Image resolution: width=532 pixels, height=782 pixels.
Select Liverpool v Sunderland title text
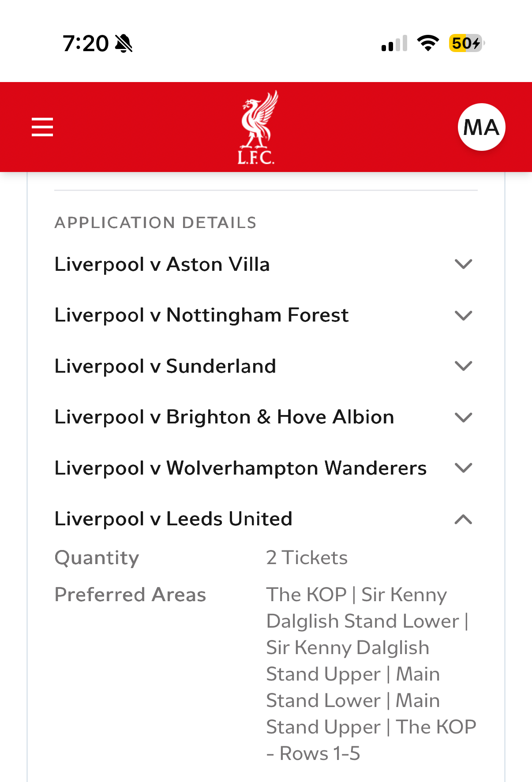(165, 366)
